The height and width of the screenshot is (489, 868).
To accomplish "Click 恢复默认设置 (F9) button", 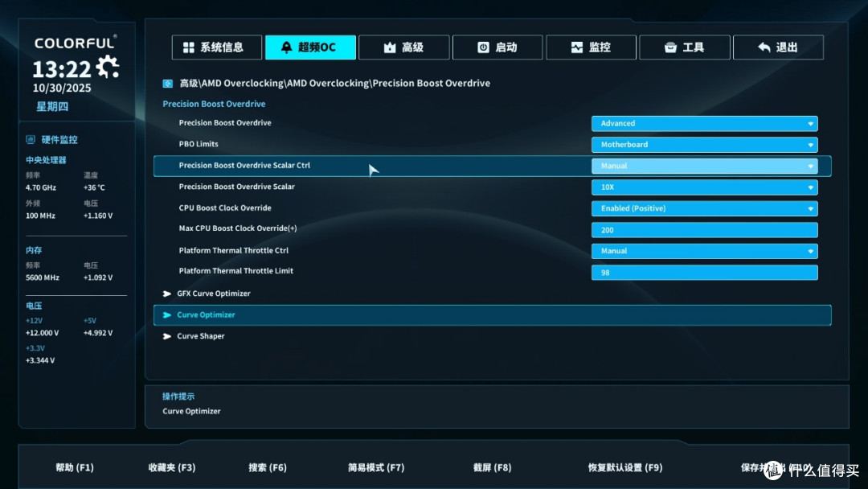I will [625, 467].
